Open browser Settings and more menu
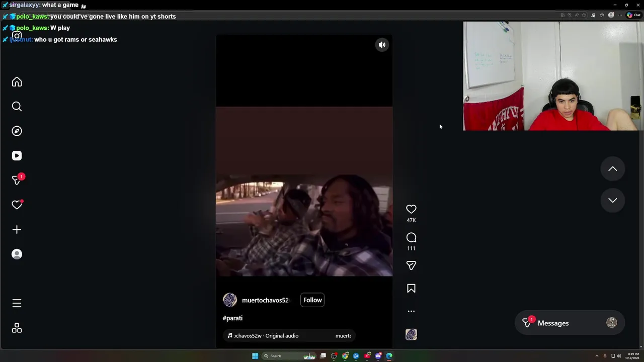Viewport: 644px width, 362px height. click(620, 15)
